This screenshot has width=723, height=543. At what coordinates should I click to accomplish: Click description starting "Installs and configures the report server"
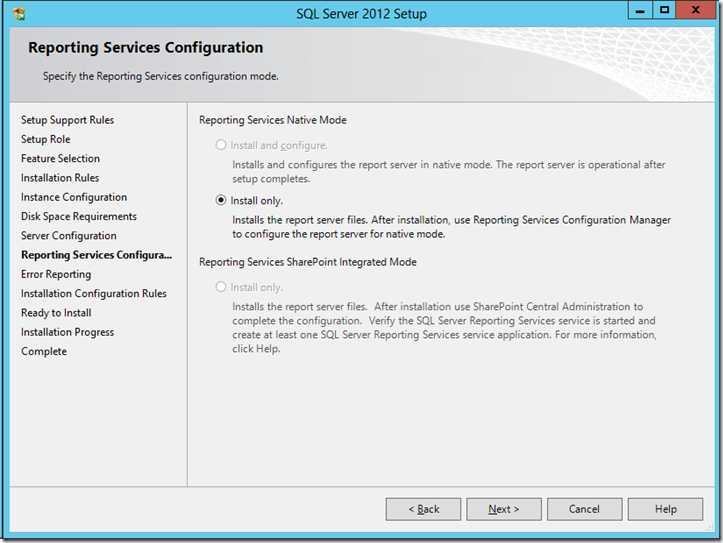449,171
